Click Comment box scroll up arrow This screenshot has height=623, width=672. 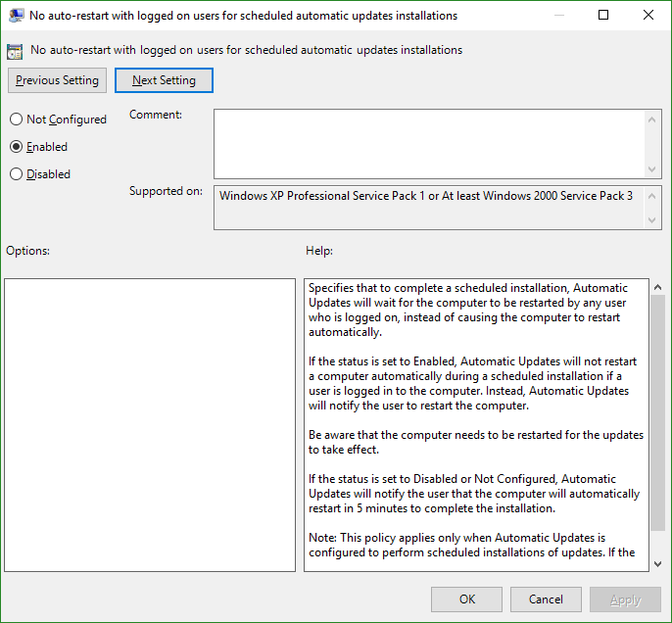[651, 120]
